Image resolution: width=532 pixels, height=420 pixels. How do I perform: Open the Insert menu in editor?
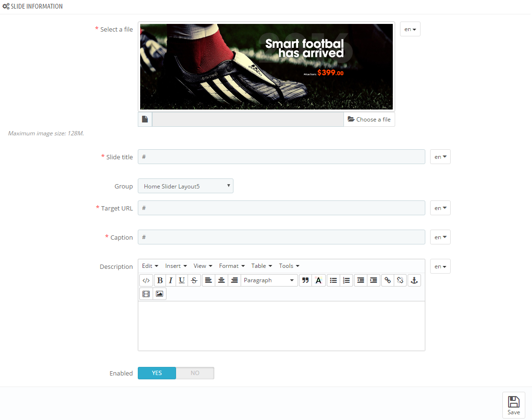point(176,266)
